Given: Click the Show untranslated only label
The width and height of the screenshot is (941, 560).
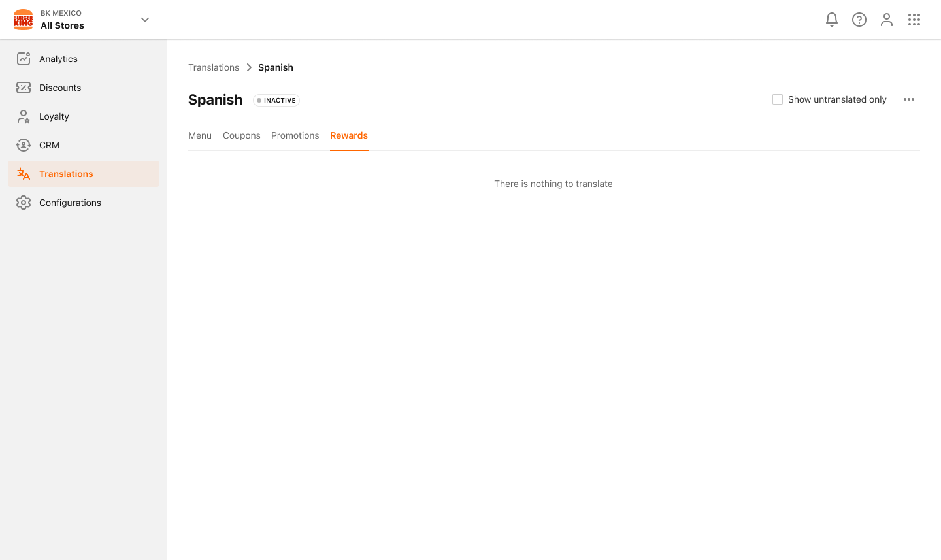Looking at the screenshot, I should 837,99.
